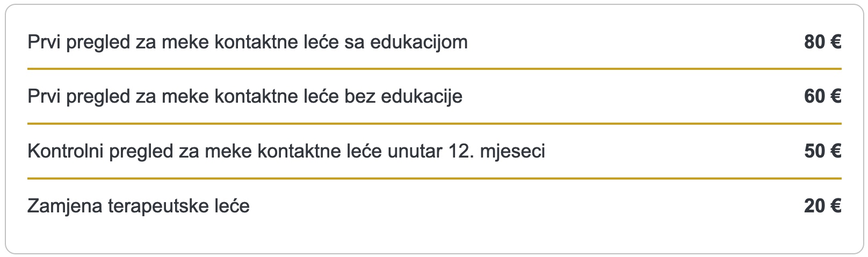Click the 60 € price
This screenshot has height=257, width=868.
tap(822, 97)
